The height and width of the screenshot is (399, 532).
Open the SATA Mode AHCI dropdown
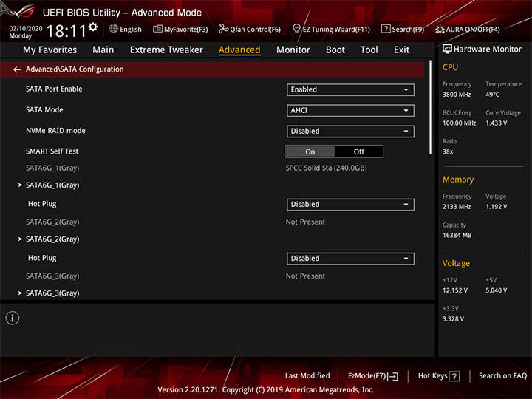350,111
